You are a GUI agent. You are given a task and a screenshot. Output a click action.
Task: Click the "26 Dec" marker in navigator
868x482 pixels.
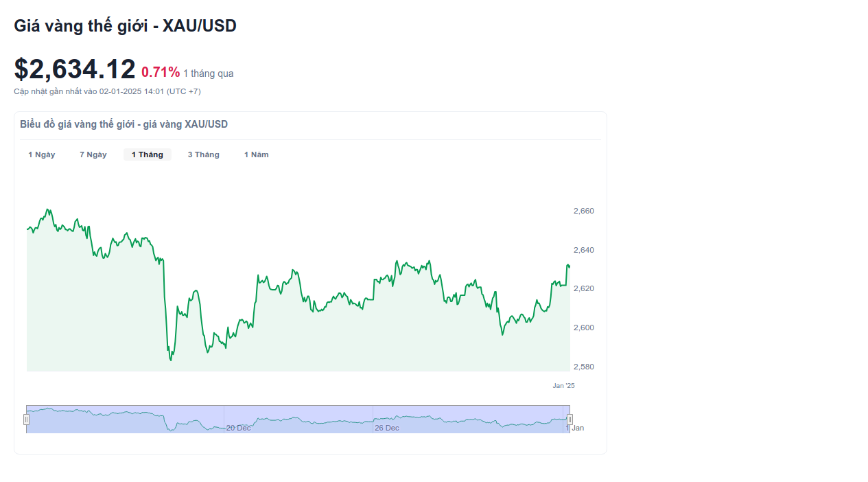click(x=387, y=428)
